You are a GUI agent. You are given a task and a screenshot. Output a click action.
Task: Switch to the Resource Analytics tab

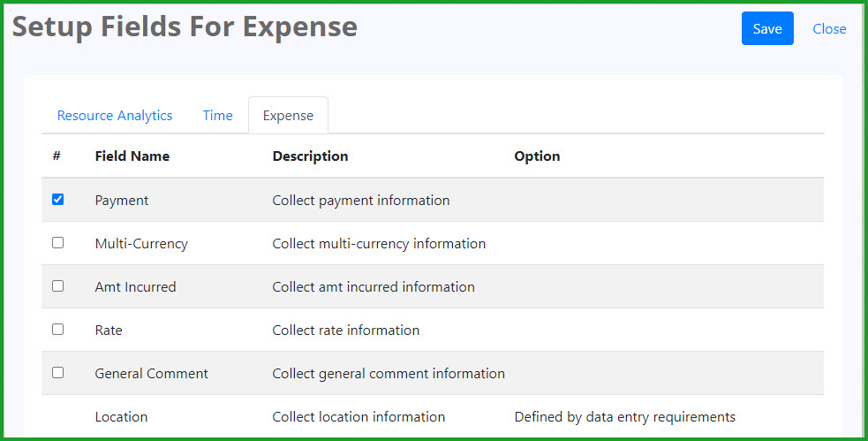click(115, 115)
